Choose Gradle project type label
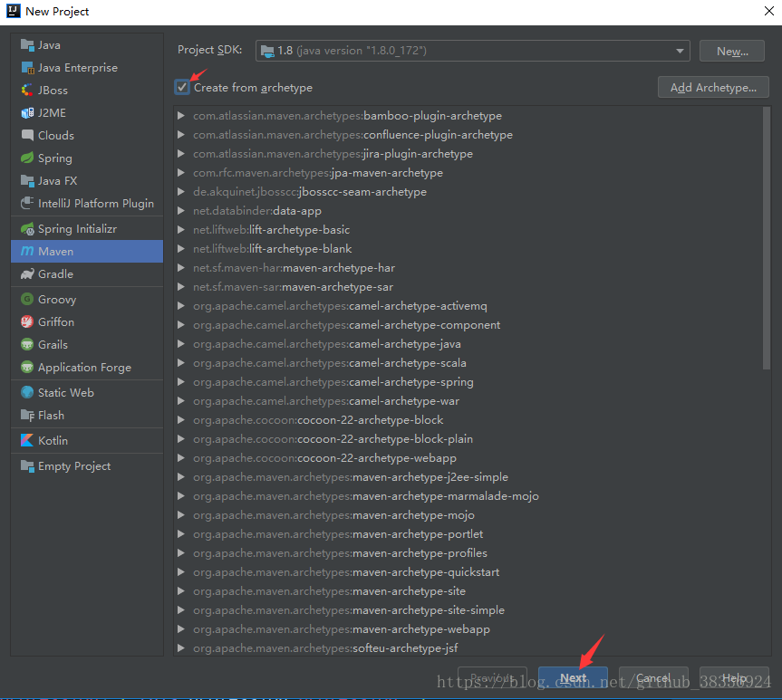 pos(55,274)
